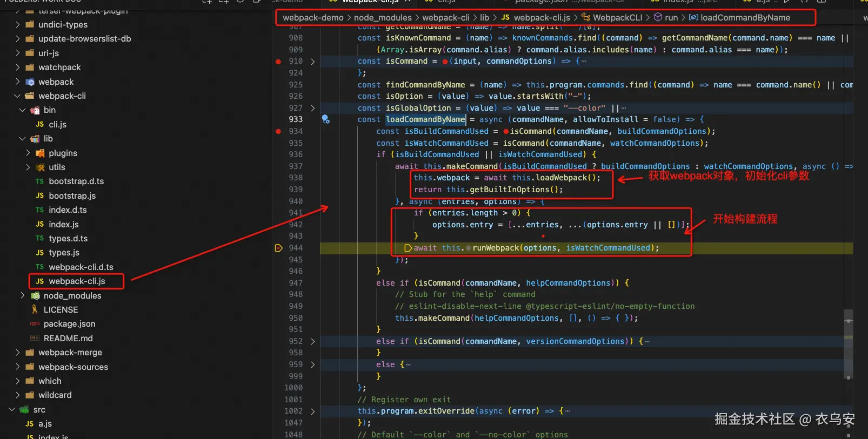Click webpack-demo in the breadcrumb
The width and height of the screenshot is (868, 439).
click(313, 18)
